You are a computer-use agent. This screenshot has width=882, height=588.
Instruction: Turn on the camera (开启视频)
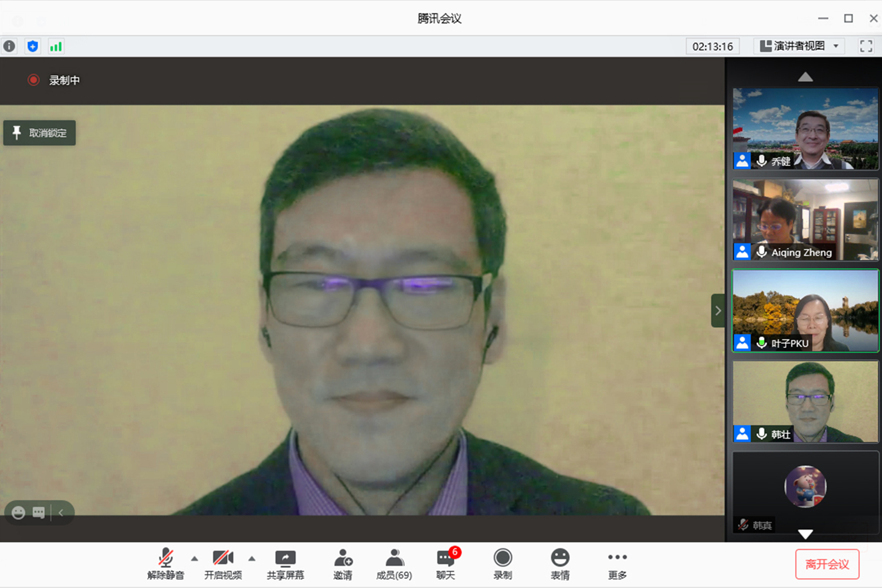tap(223, 564)
